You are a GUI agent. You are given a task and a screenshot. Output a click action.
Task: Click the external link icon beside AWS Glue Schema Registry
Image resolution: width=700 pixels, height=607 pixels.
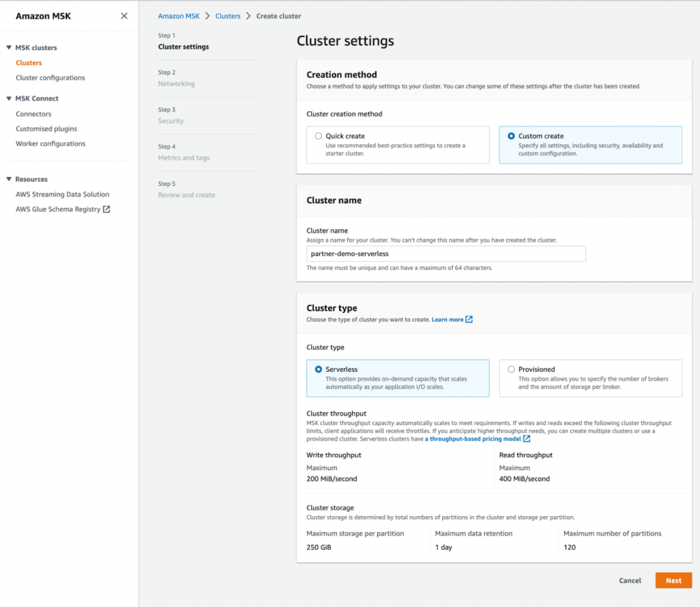click(107, 209)
